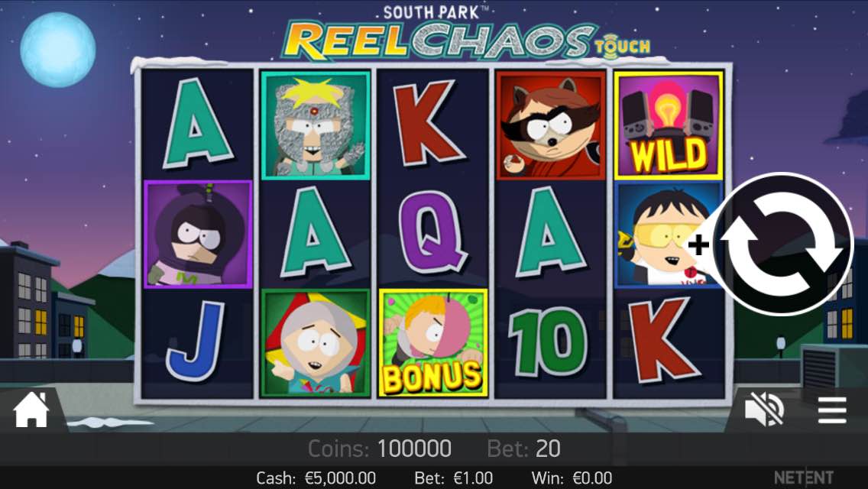The image size is (868, 489).
Task: Click the Professor Chaos foil-helmet symbol
Action: (316, 125)
